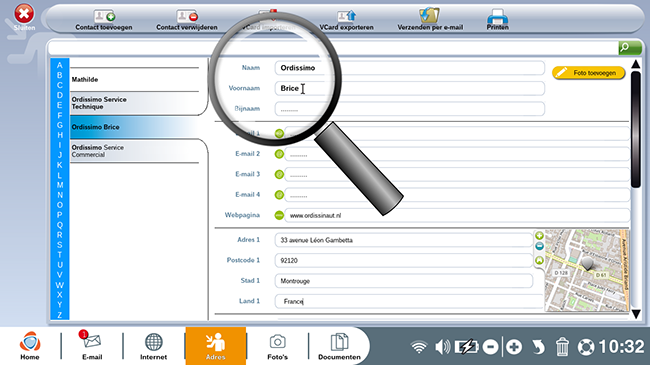
Task: Click the Contact verwijderen icon
Action: pyautogui.click(x=187, y=16)
